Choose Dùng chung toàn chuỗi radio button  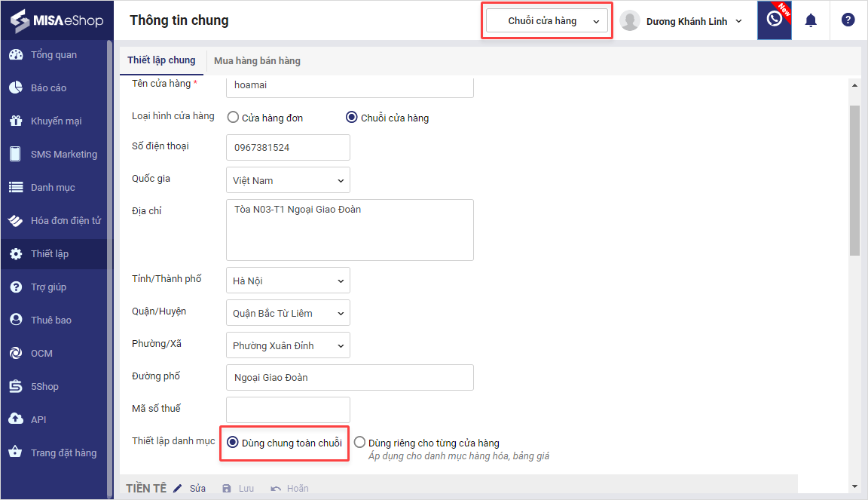pos(233,443)
